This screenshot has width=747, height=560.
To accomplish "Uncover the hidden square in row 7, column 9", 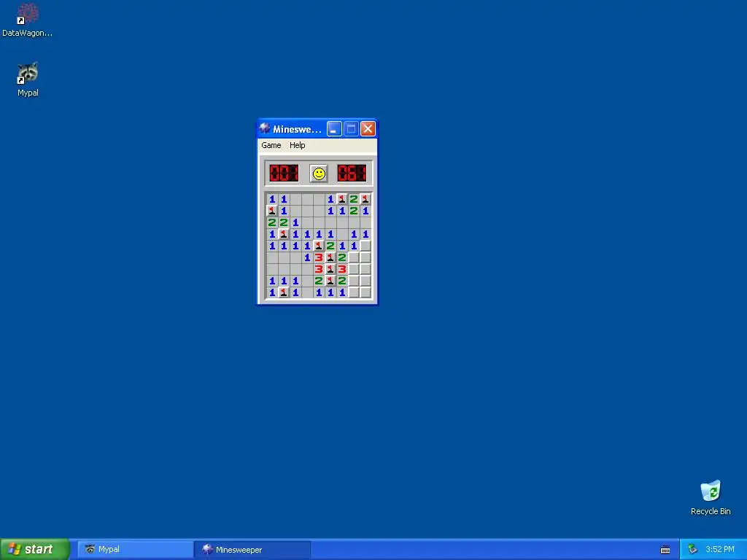I will (x=365, y=269).
